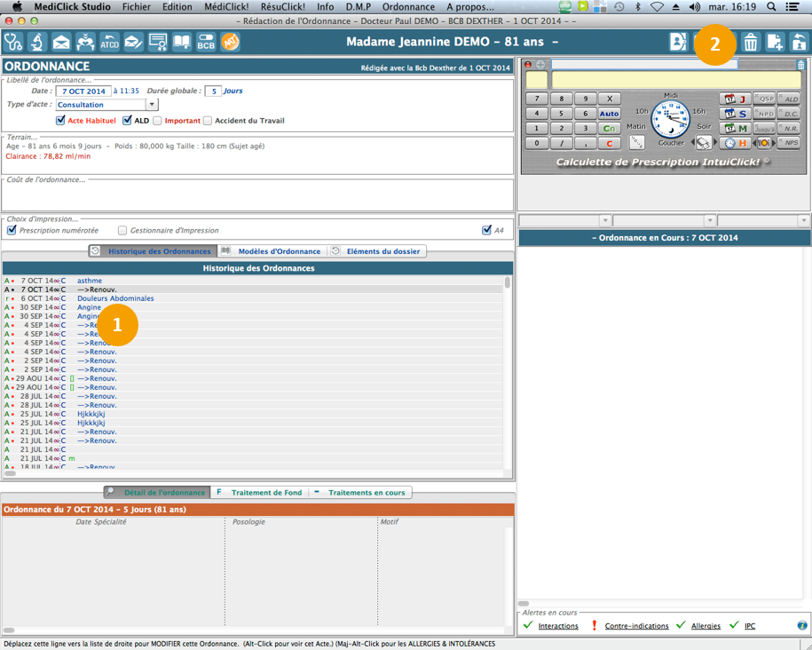The width and height of the screenshot is (812, 650).
Task: Open the Contre-indications alert link
Action: click(636, 626)
